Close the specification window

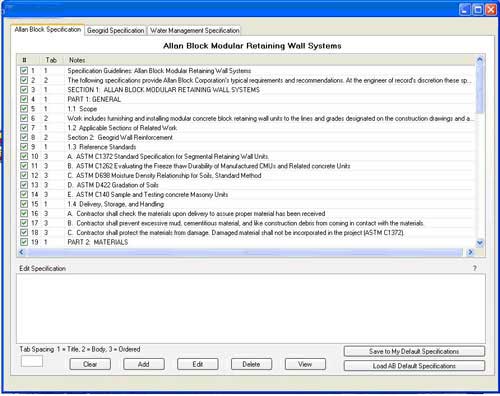[x=491, y=10]
